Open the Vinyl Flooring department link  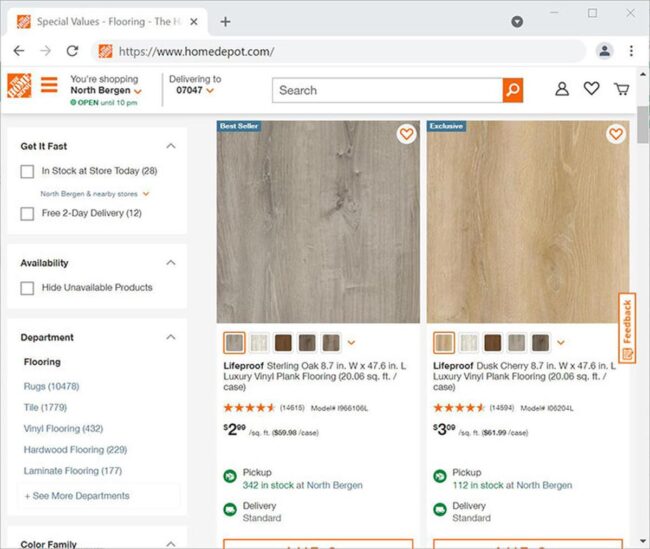pyautogui.click(x=63, y=428)
